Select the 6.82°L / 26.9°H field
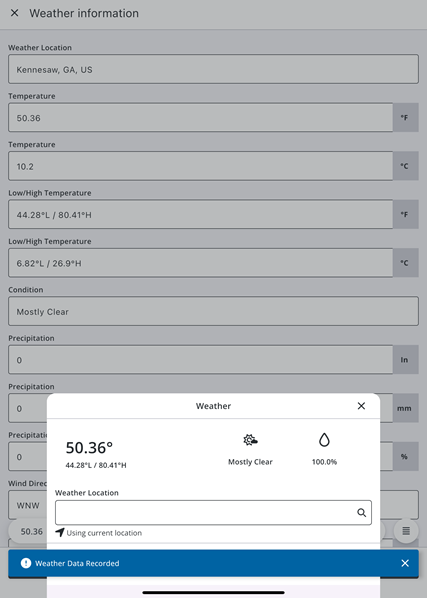The width and height of the screenshot is (427, 598). [x=201, y=263]
